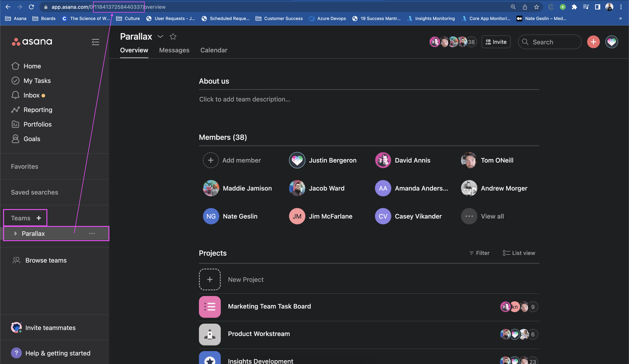Open browser share icon in address bar
Viewport: 629px width, 364px height.
(x=525, y=7)
